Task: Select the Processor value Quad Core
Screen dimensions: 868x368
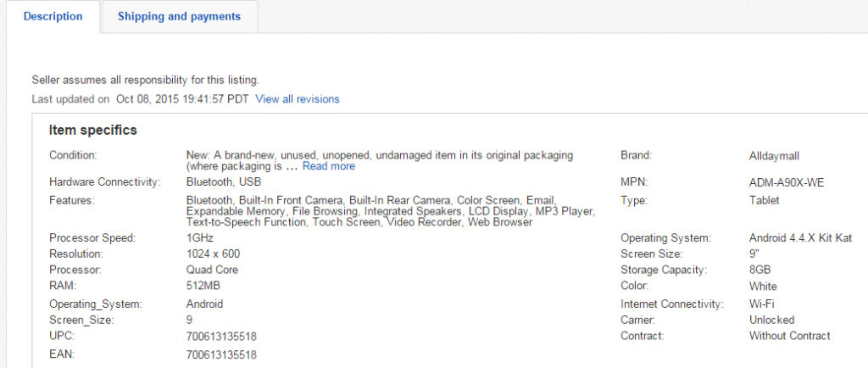Action: [212, 270]
